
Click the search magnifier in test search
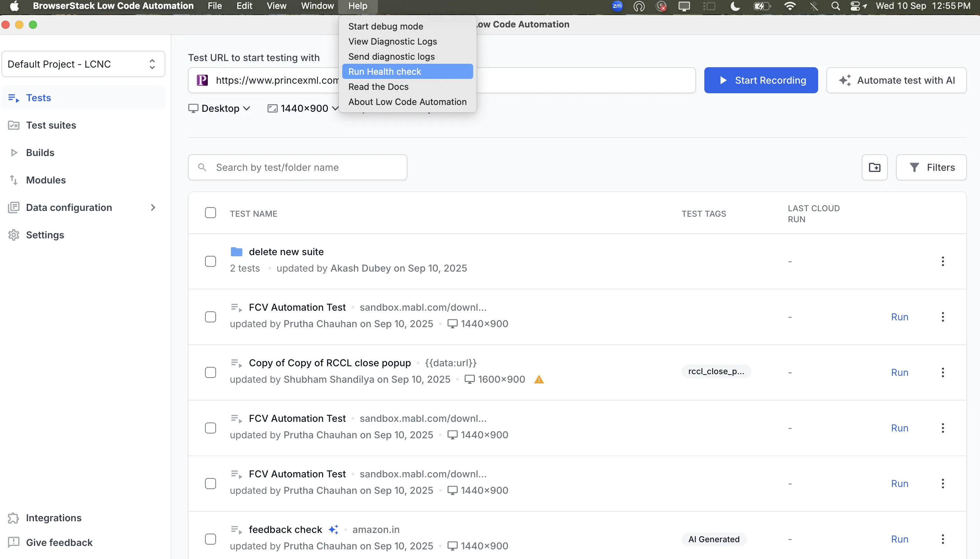[x=202, y=167]
